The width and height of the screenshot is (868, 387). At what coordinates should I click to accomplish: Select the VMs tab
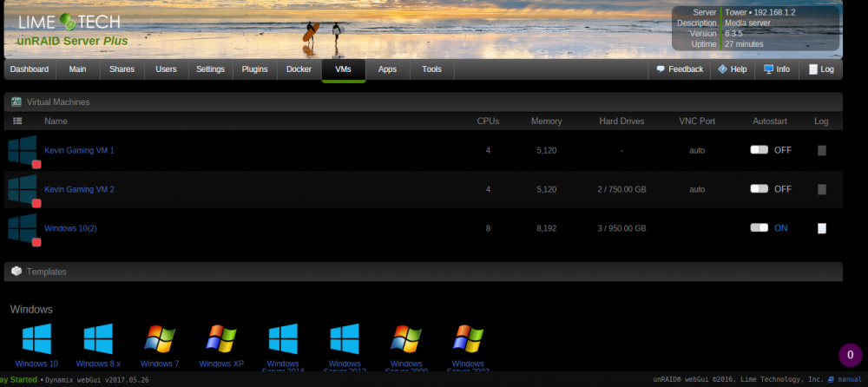pyautogui.click(x=343, y=69)
